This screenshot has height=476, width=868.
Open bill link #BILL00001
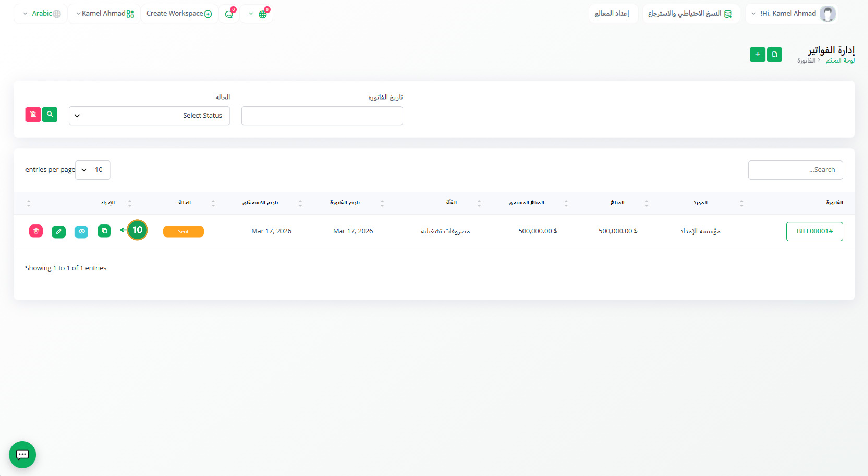click(814, 231)
